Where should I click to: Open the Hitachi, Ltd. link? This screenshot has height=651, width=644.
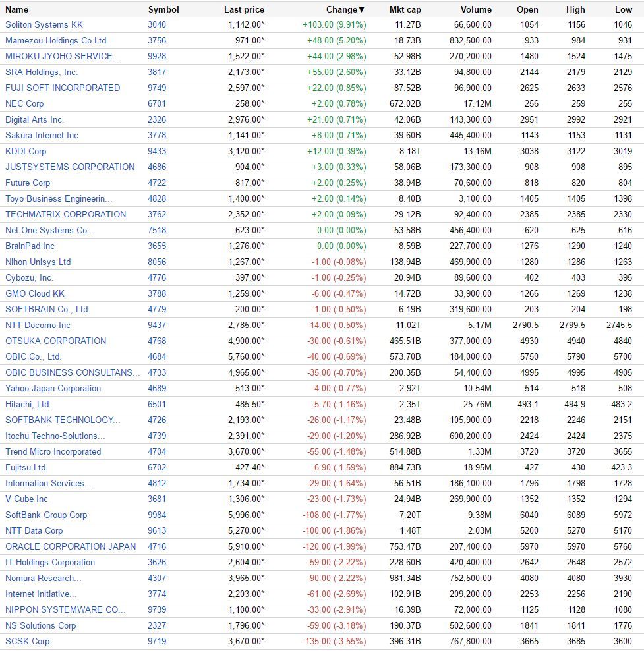coord(28,405)
